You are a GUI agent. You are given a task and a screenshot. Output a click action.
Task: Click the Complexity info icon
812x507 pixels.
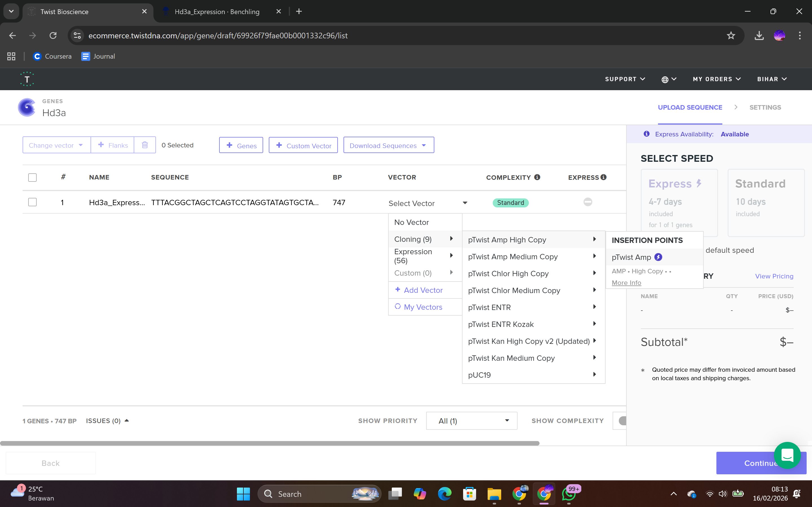[x=537, y=177]
